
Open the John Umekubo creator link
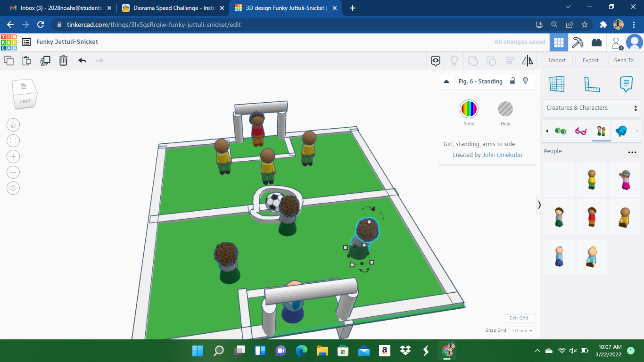click(502, 155)
